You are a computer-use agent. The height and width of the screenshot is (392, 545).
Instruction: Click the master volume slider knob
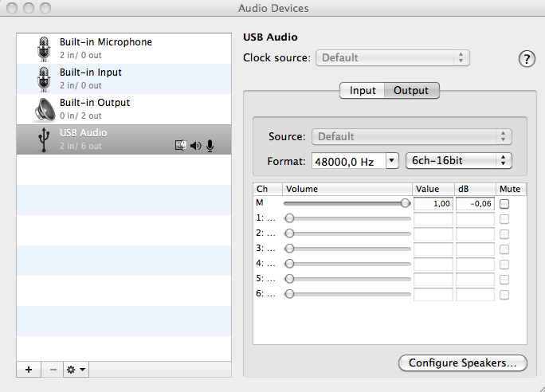tap(406, 203)
